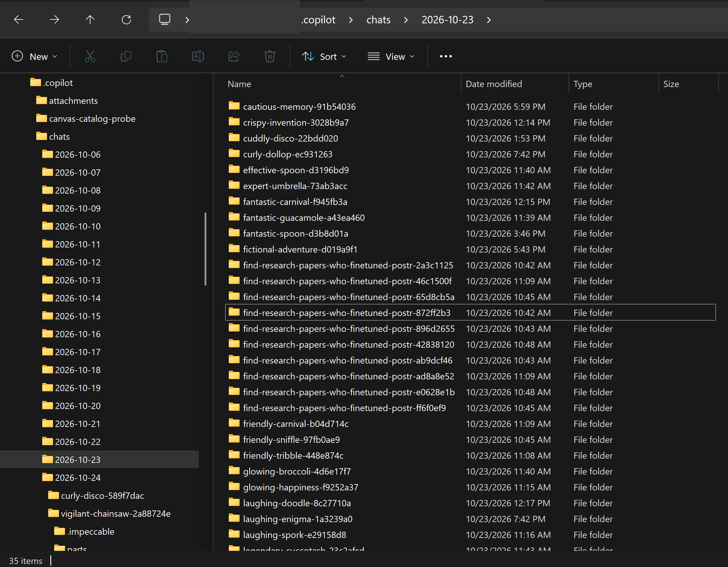Viewport: 728px width, 567px height.
Task: Open the New item dropdown
Action: pyautogui.click(x=35, y=56)
